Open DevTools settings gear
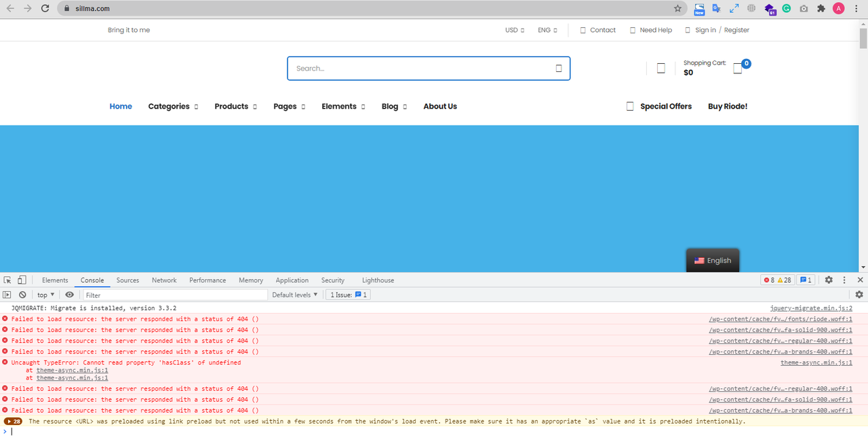The height and width of the screenshot is (448, 868). 829,280
